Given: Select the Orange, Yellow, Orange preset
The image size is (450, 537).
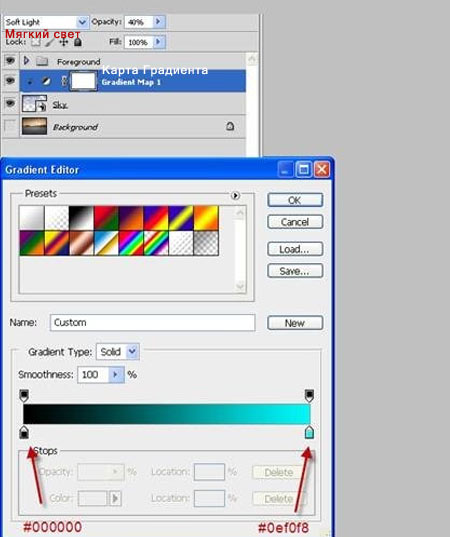Looking at the screenshot, I should pos(206,218).
